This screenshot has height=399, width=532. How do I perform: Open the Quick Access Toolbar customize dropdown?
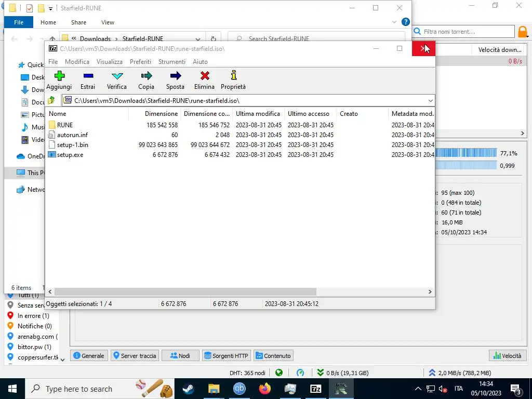(50, 8)
